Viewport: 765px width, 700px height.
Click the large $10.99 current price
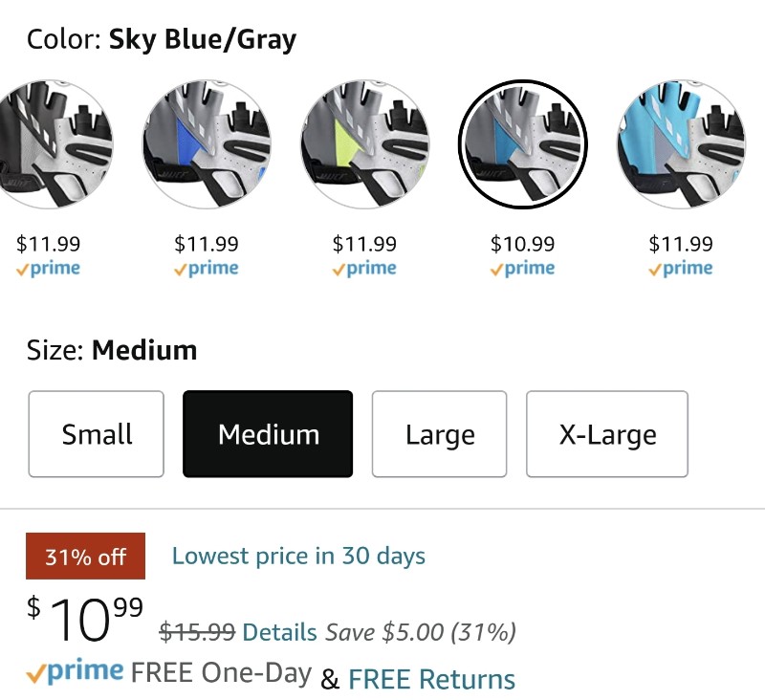85,619
